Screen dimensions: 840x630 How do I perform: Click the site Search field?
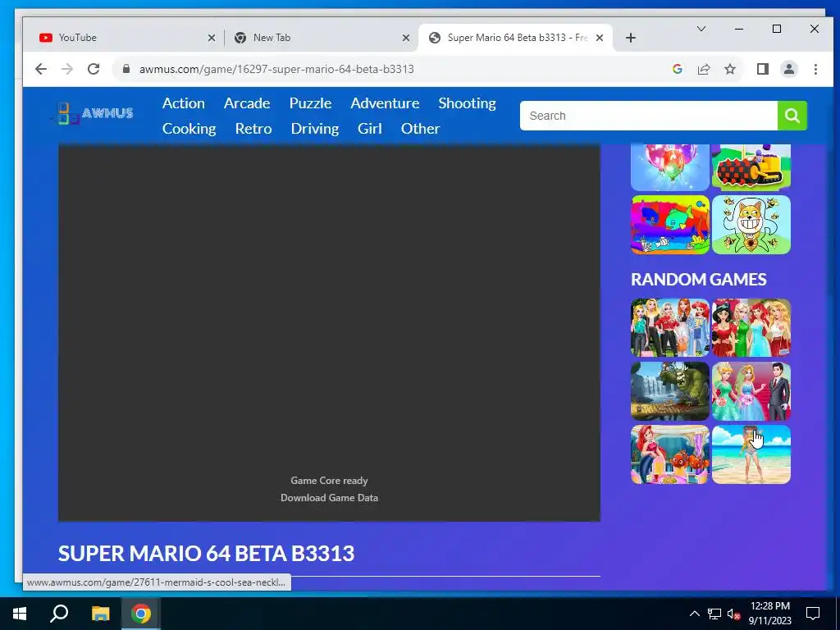tap(649, 116)
